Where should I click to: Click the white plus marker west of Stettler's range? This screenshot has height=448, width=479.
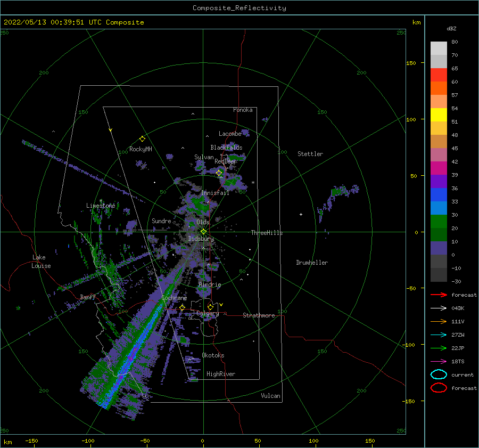point(301,214)
